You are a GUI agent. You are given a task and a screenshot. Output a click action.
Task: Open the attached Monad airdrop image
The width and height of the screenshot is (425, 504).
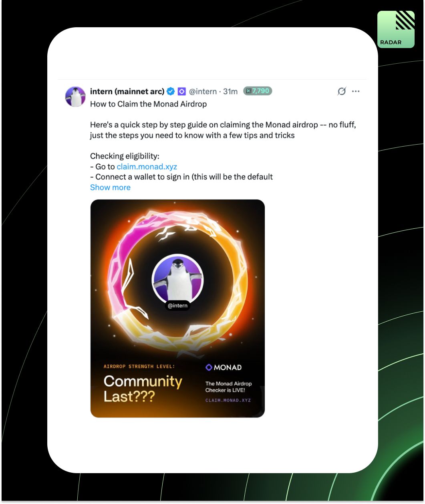coord(177,308)
